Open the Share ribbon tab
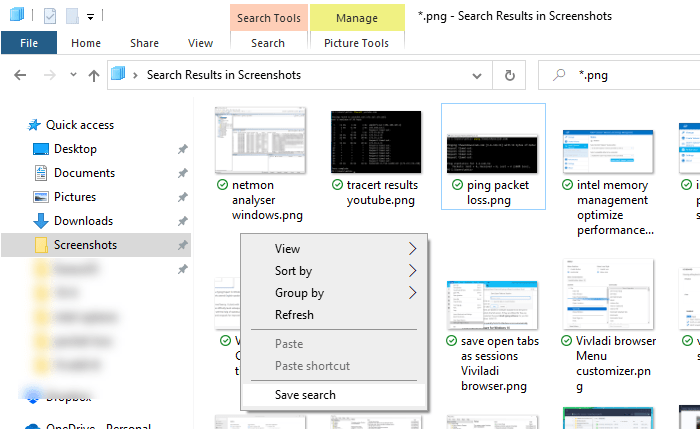 point(144,43)
